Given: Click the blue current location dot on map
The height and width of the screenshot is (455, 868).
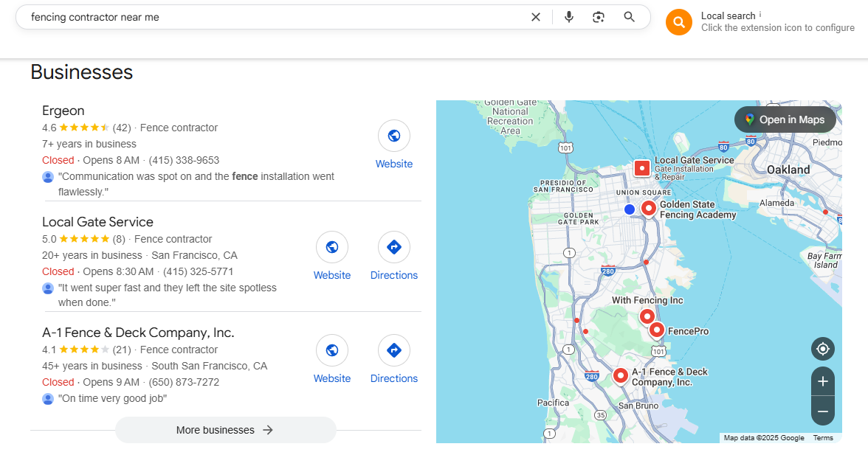Looking at the screenshot, I should (630, 209).
